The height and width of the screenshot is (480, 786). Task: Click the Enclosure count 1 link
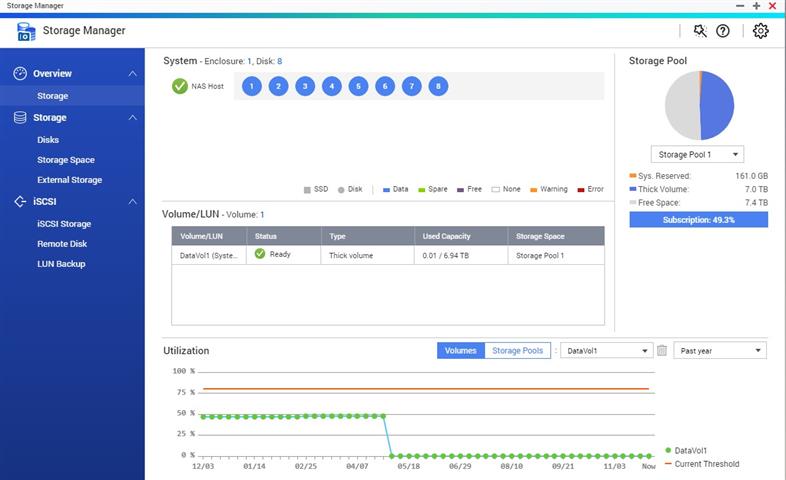point(249,61)
